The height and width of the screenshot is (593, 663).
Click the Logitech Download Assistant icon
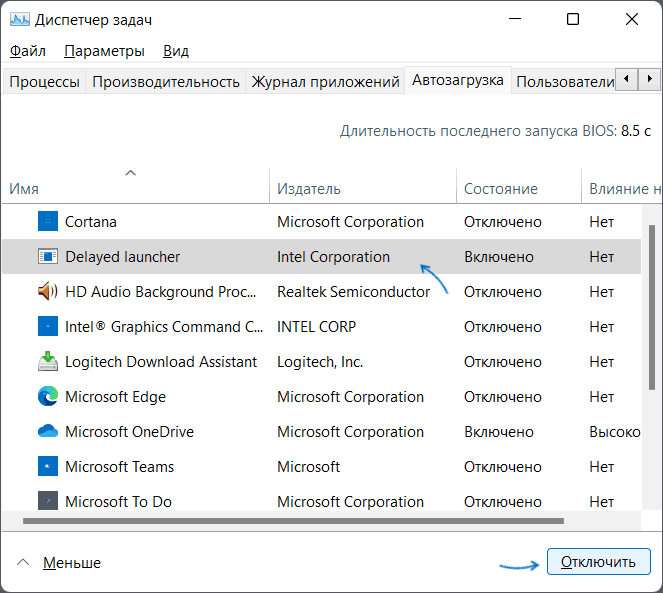(48, 361)
